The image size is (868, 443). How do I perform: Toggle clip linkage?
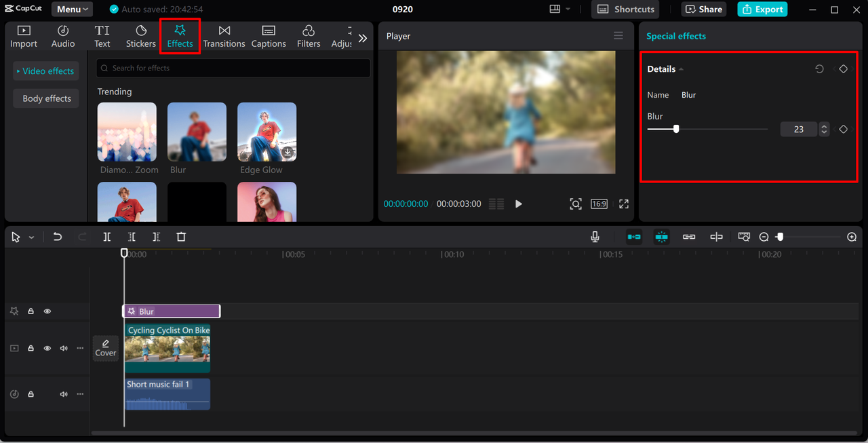click(689, 237)
